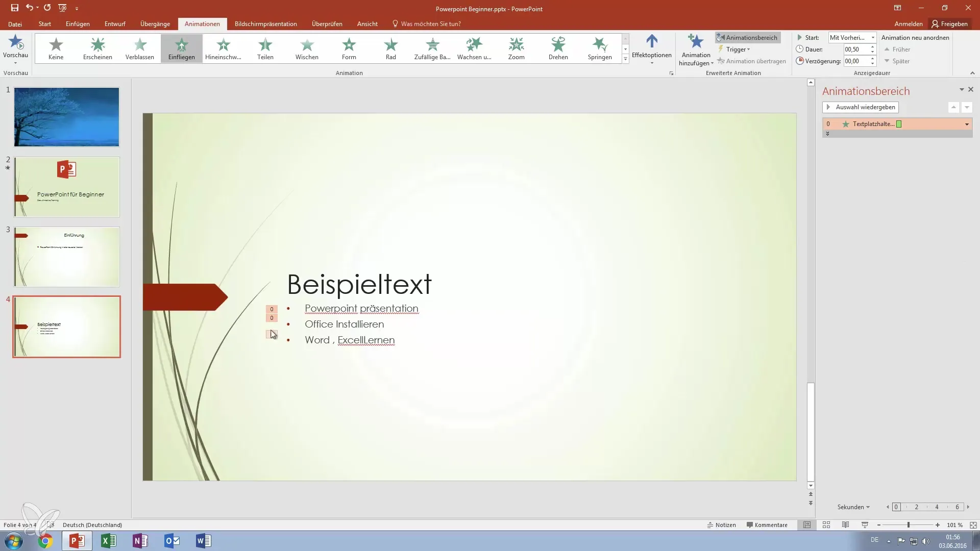Click the Vorschau preview icon
The image size is (980, 551).
click(15, 42)
